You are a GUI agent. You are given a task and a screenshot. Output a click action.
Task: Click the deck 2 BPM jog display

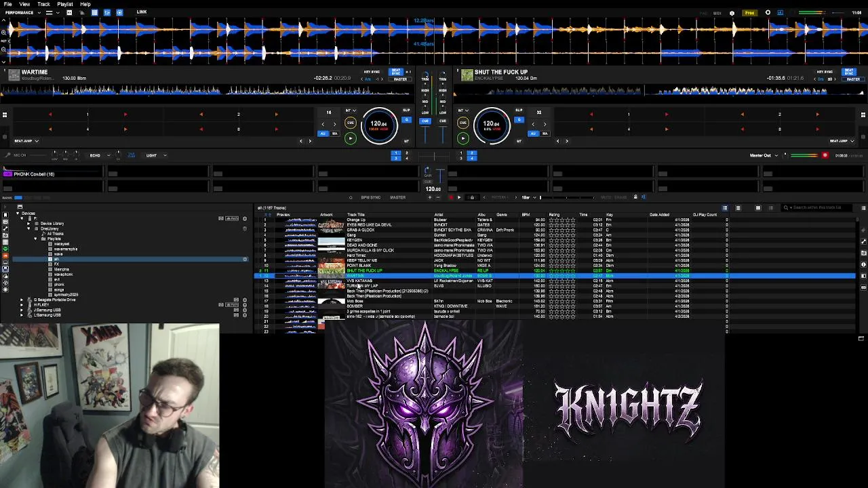492,126
